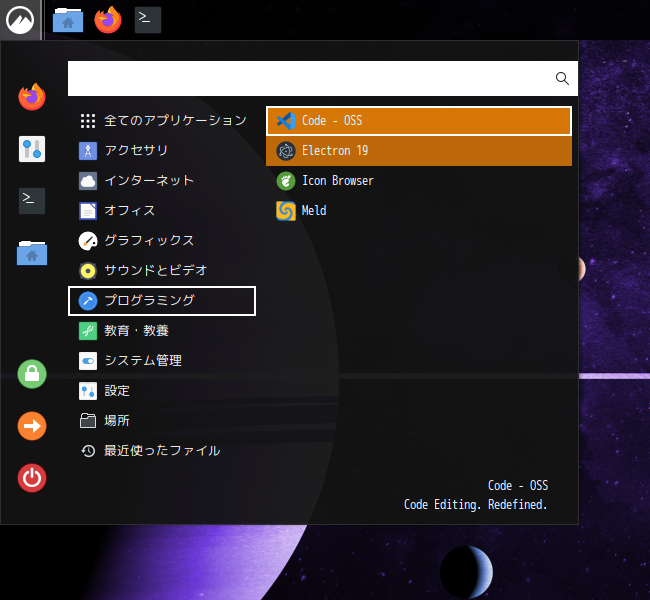Screen dimensions: 650x600
Task: Log out using orange arrow button
Action: point(32,426)
